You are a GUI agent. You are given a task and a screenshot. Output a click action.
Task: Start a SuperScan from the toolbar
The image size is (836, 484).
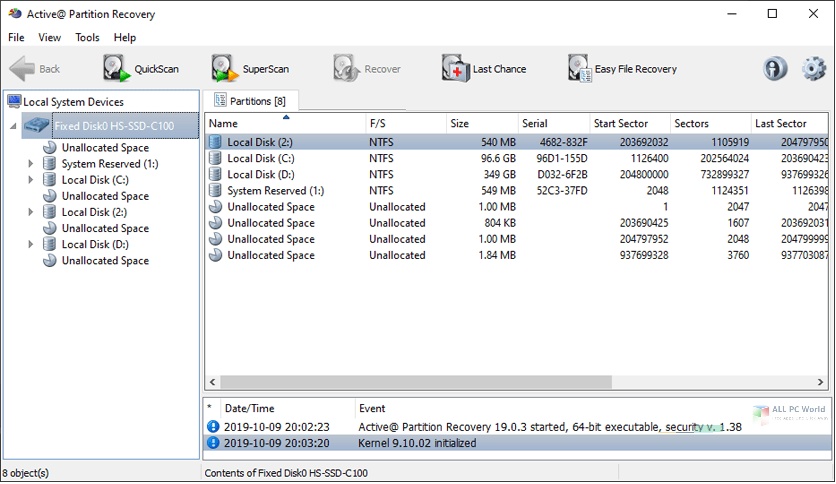[x=224, y=69]
